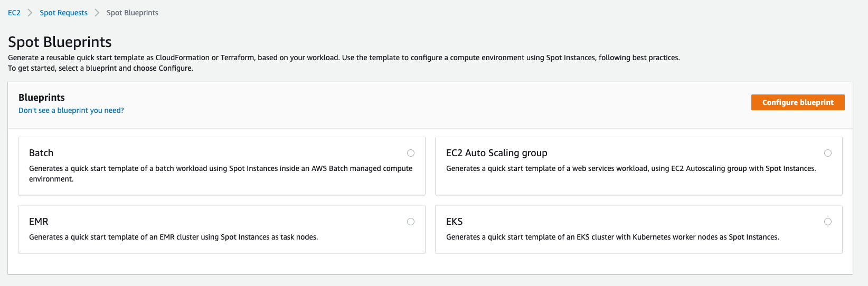Click the EMR card title
Screen dimensions: 868x286
[x=39, y=222]
